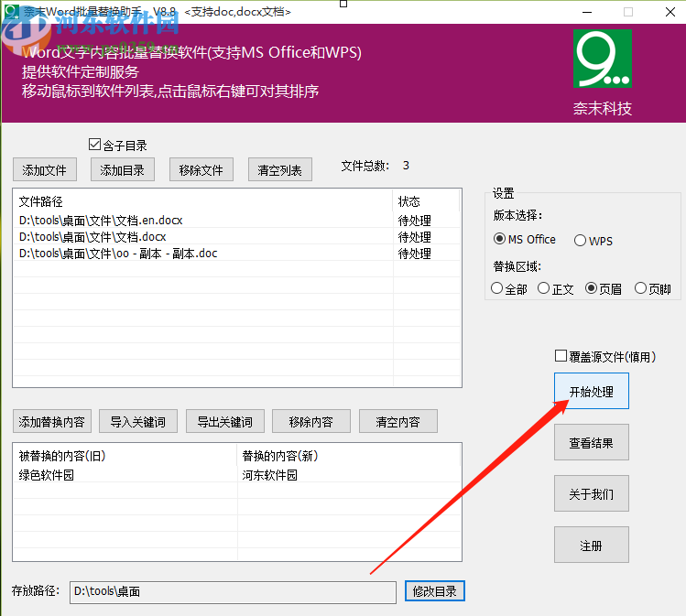Select the 文档.en.docx file row

236,220
